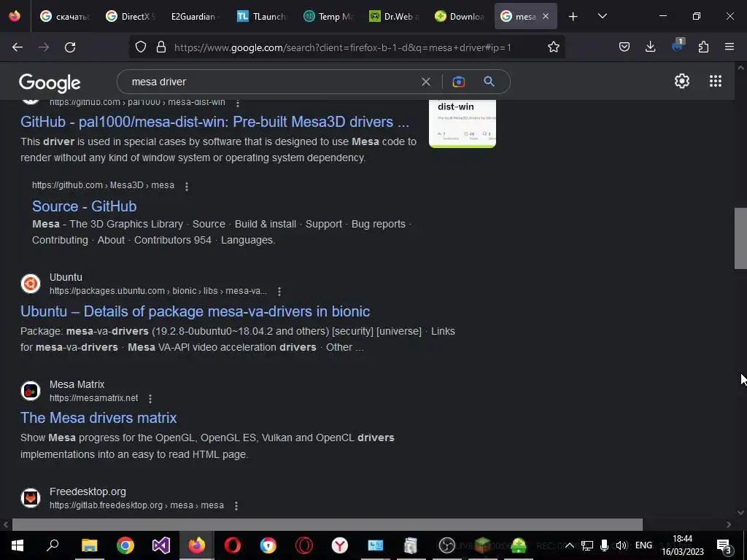Open File Explorer from taskbar
Image resolution: width=747 pixels, height=560 pixels.
point(90,545)
